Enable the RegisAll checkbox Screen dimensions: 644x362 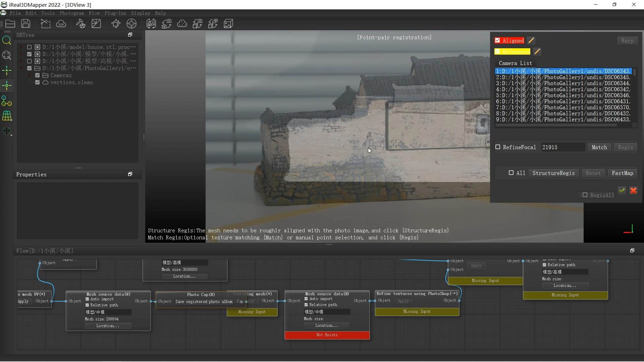[x=585, y=195]
